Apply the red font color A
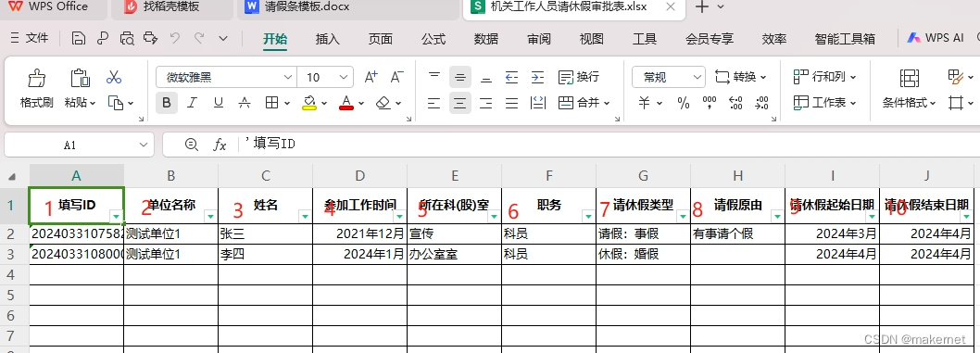Image resolution: width=980 pixels, height=353 pixels. tap(346, 103)
